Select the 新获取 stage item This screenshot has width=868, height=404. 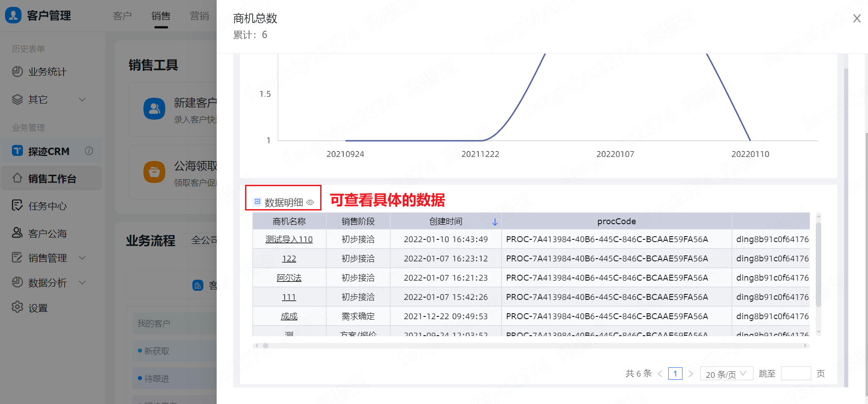pyautogui.click(x=175, y=351)
